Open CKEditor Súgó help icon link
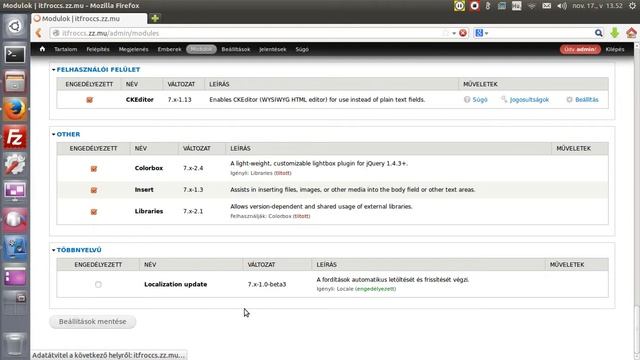Screen dimensions: 640x360 coord(476,100)
